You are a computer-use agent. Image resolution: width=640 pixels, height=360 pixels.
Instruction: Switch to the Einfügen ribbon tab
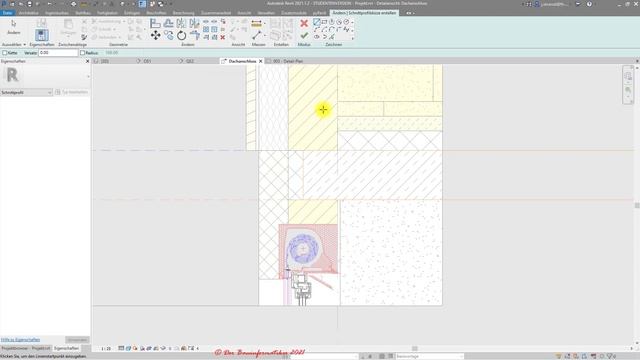click(132, 13)
